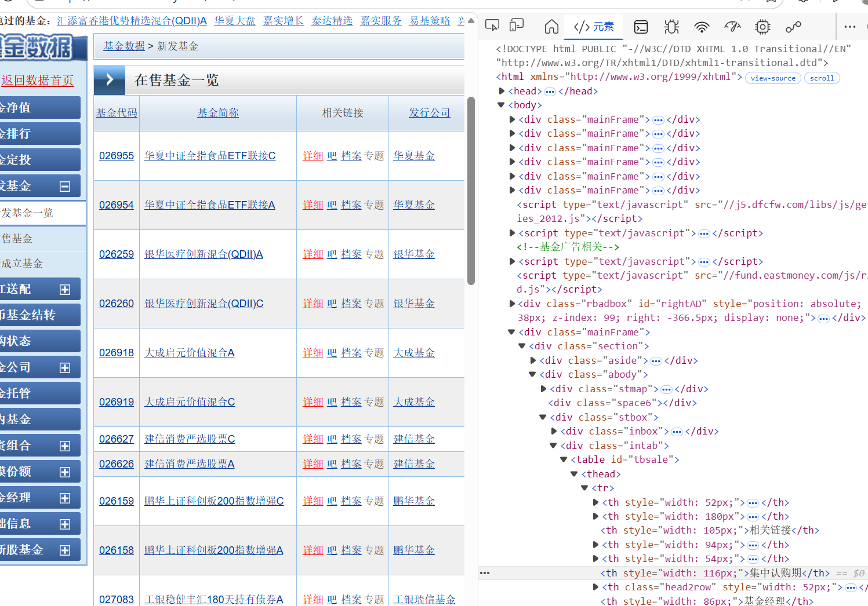This screenshot has width=868, height=606.
Task: Expand 基金公司 sidebar section plus icon
Action: click(65, 368)
